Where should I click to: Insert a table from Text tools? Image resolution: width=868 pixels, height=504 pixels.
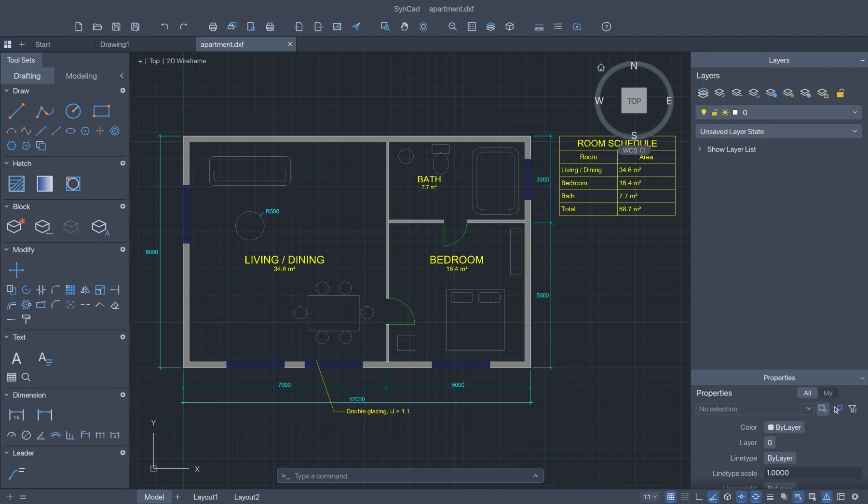click(x=12, y=377)
